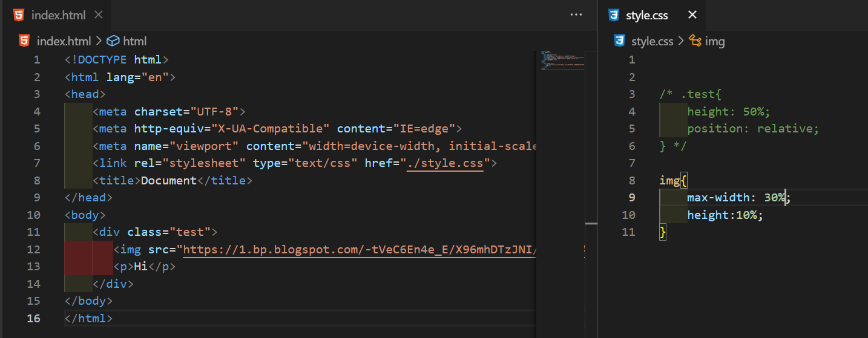Switch to the style.css tab

[x=646, y=15]
